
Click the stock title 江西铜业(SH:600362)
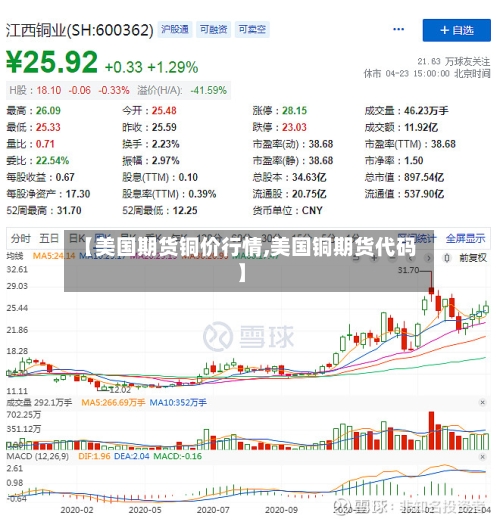pos(80,30)
